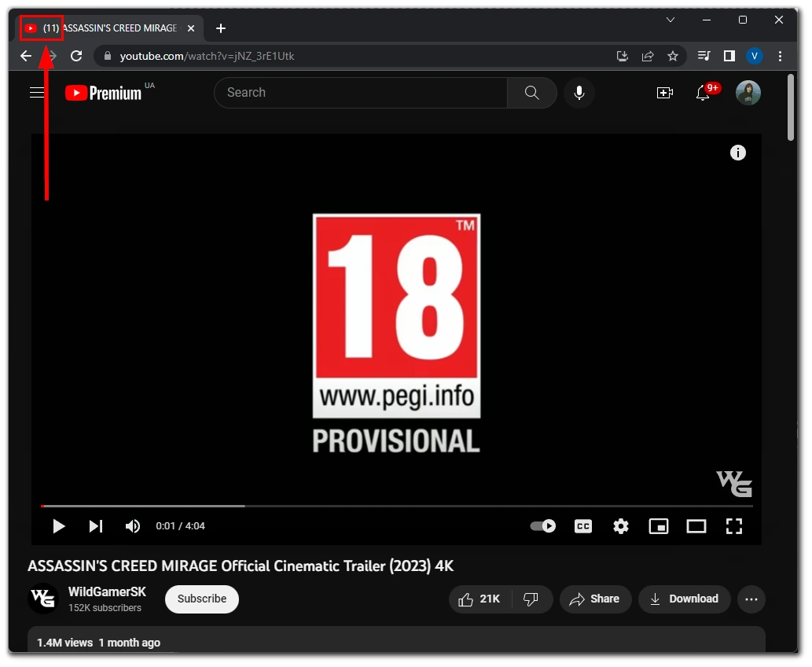The height and width of the screenshot is (667, 812).
Task: Enter full screen mode
Action: [734, 526]
